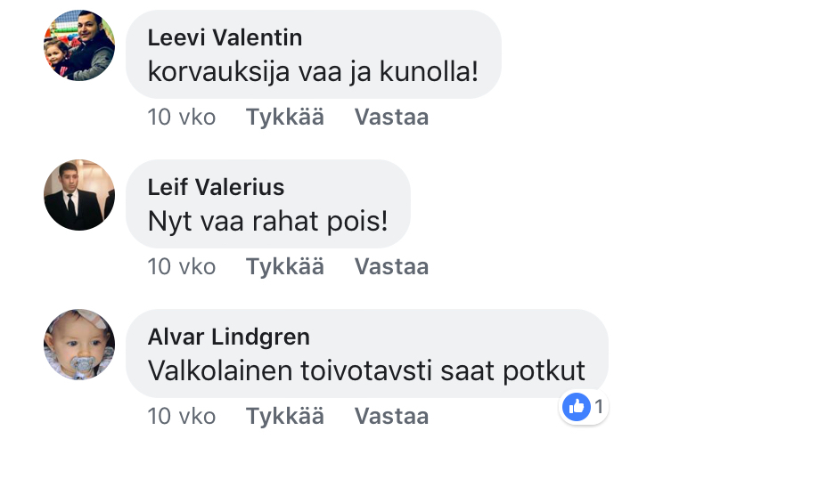The image size is (835, 504).
Task: Select comment text "korvauksija vaa ja kunolla!"
Action: tap(313, 72)
